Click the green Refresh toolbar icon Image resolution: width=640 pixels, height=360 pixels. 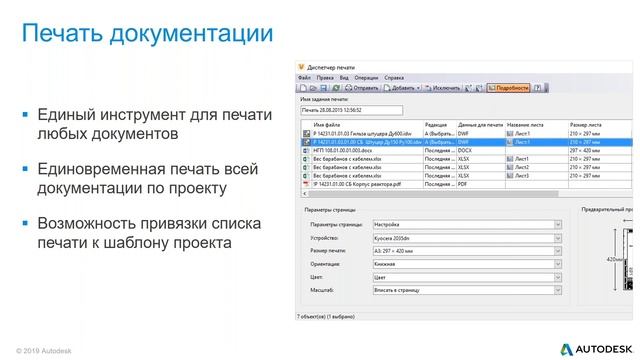[336, 88]
